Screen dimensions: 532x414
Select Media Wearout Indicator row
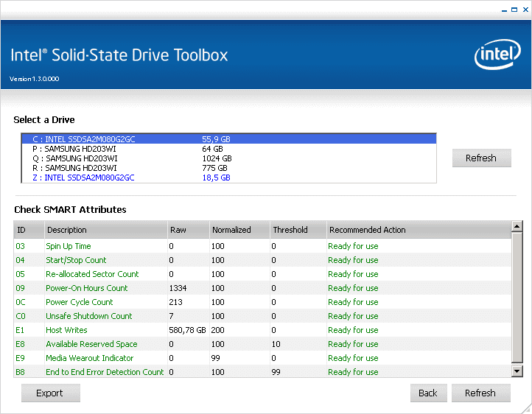pos(262,358)
